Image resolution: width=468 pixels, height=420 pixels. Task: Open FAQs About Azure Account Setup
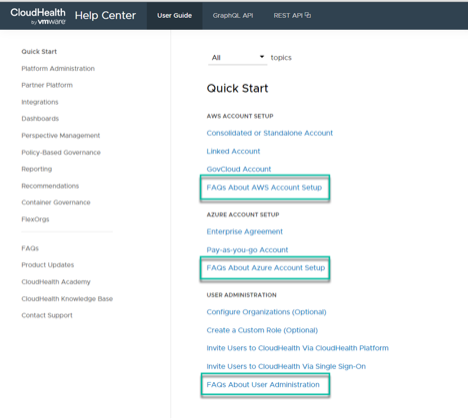click(x=266, y=268)
